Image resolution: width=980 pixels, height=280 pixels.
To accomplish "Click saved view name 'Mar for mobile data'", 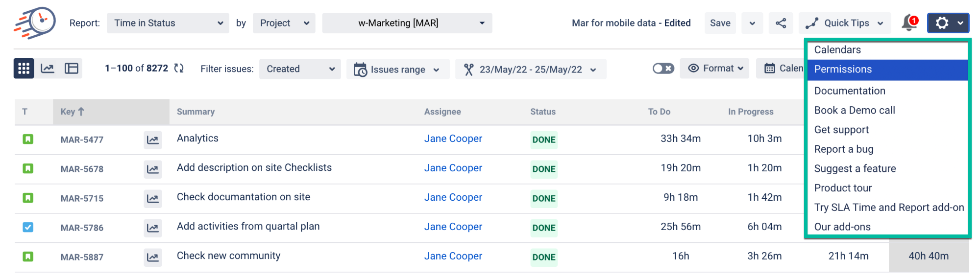I will (x=614, y=23).
